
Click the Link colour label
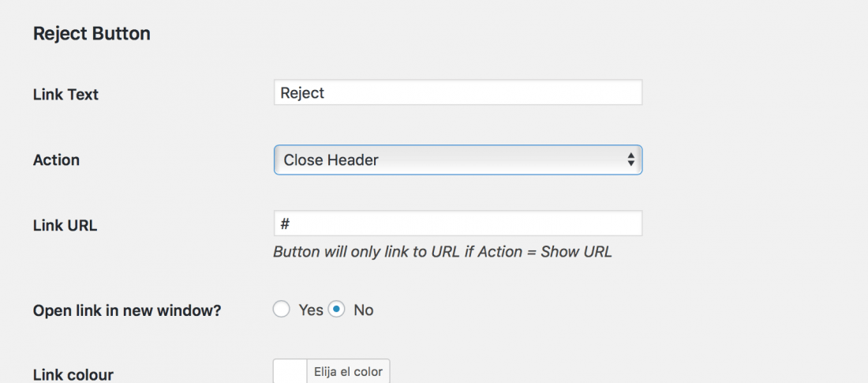pyautogui.click(x=73, y=374)
